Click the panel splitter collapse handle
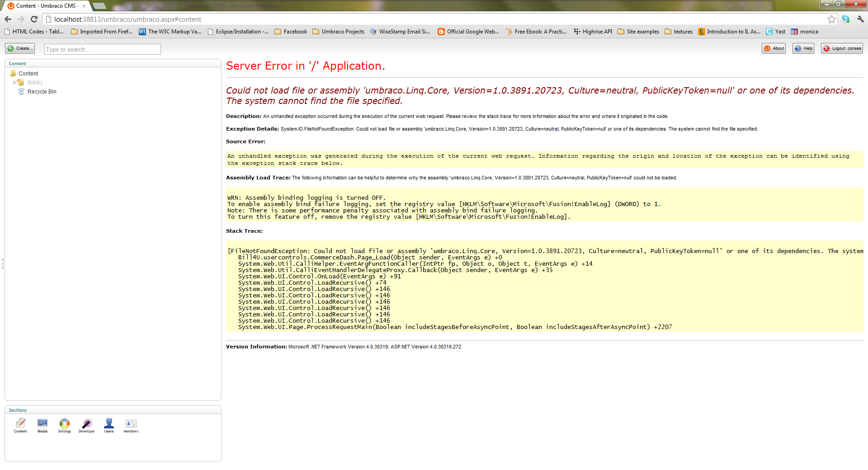This screenshot has height=470, width=868. (x=2, y=263)
